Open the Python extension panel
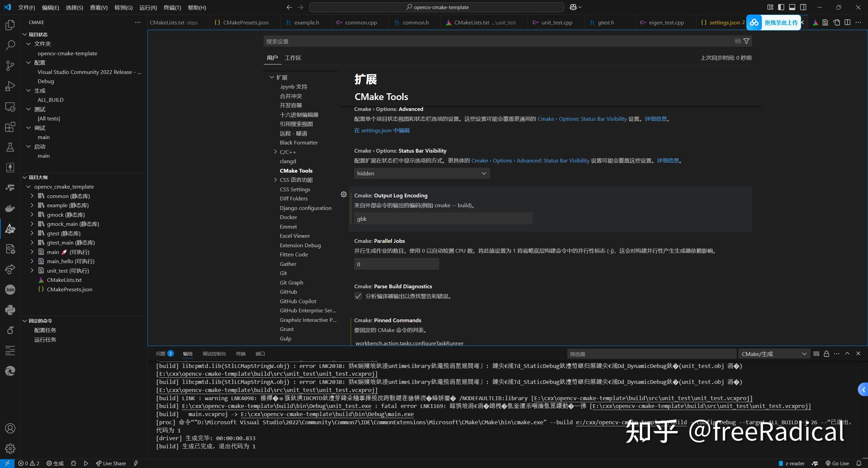The height and width of the screenshot is (468, 868). tap(10, 310)
